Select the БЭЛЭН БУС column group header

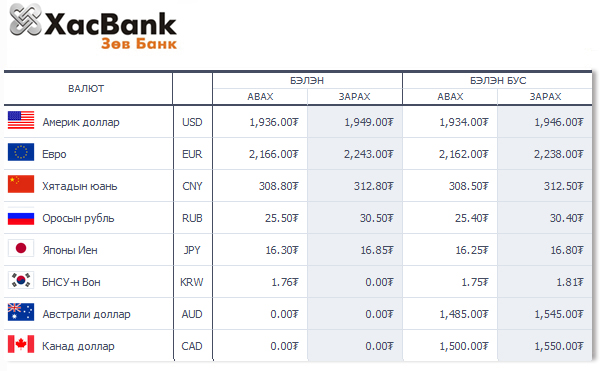(x=498, y=81)
